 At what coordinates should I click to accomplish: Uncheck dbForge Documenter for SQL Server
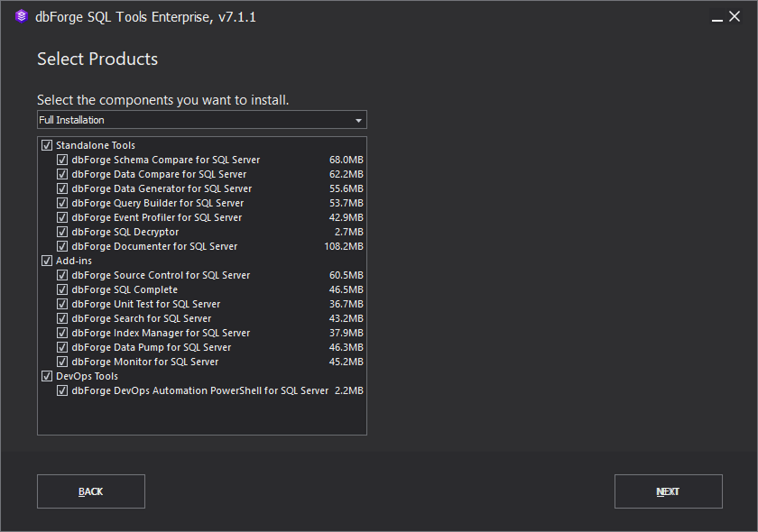coord(62,246)
